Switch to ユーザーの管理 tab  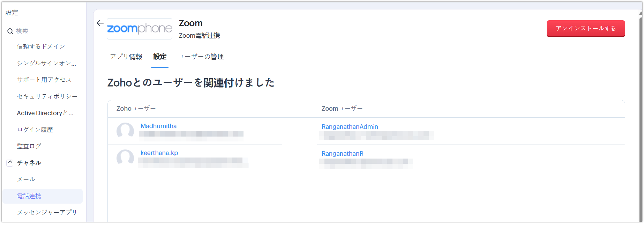pyautogui.click(x=201, y=57)
